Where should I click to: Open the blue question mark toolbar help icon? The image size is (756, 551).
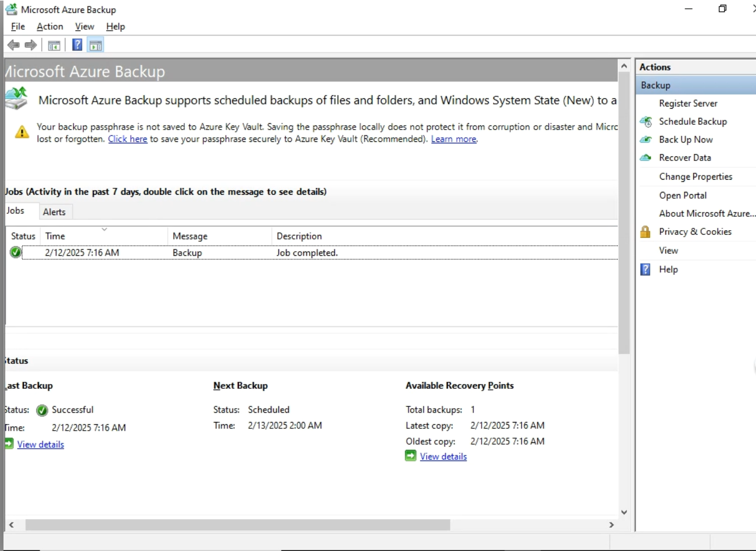pyautogui.click(x=77, y=45)
